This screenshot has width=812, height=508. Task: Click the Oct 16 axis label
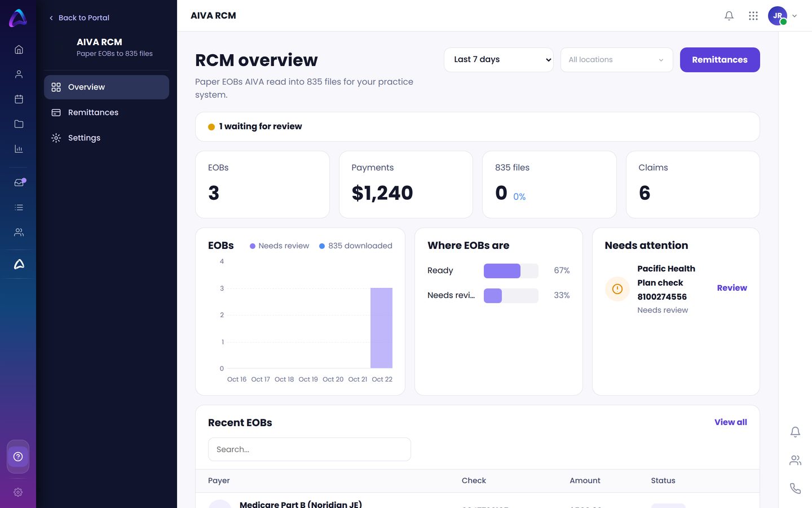point(237,379)
